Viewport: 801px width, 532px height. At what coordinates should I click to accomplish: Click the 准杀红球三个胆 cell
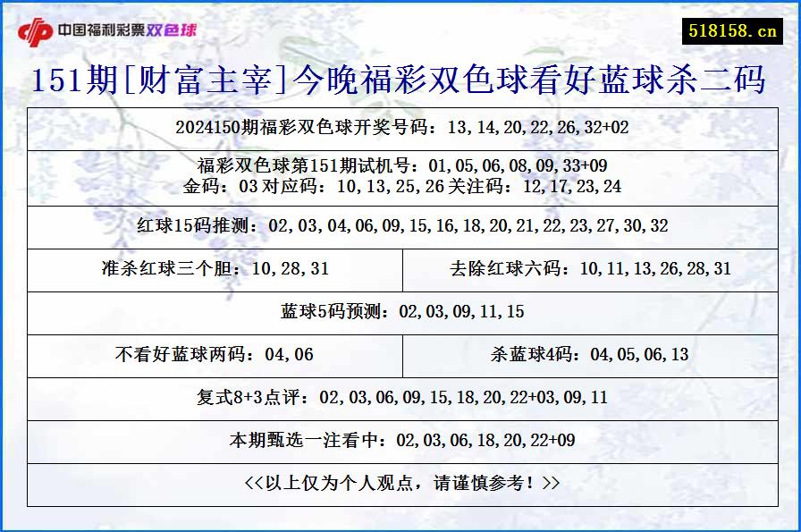tap(215, 267)
